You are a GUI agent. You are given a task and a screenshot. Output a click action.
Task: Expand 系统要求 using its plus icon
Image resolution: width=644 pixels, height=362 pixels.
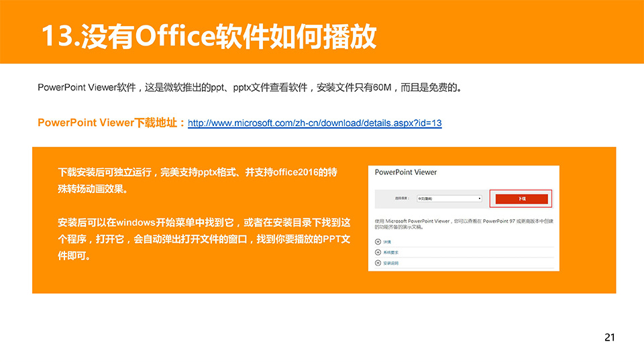pyautogui.click(x=378, y=252)
